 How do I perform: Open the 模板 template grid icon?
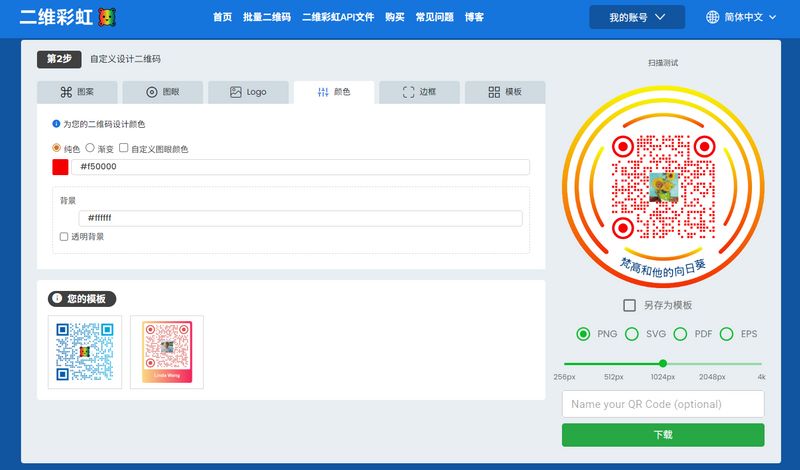pos(494,92)
